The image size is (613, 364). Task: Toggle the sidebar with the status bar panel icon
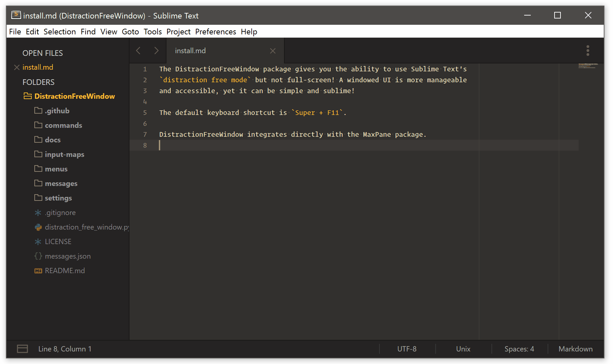[x=22, y=349]
